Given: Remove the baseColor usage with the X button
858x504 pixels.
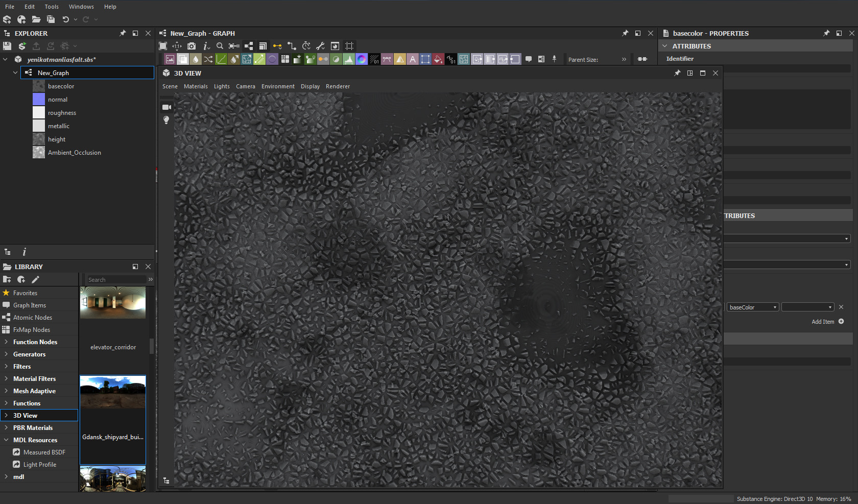Looking at the screenshot, I should (x=841, y=307).
